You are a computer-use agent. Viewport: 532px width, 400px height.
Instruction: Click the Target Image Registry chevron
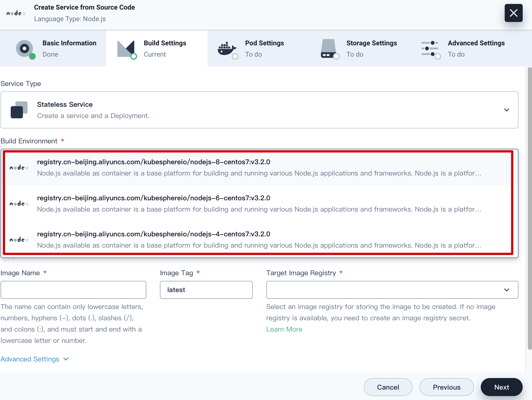click(507, 290)
